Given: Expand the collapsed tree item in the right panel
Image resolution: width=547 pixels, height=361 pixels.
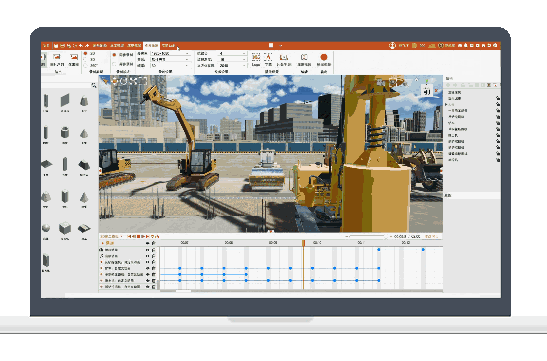Looking at the screenshot, I should [x=447, y=104].
